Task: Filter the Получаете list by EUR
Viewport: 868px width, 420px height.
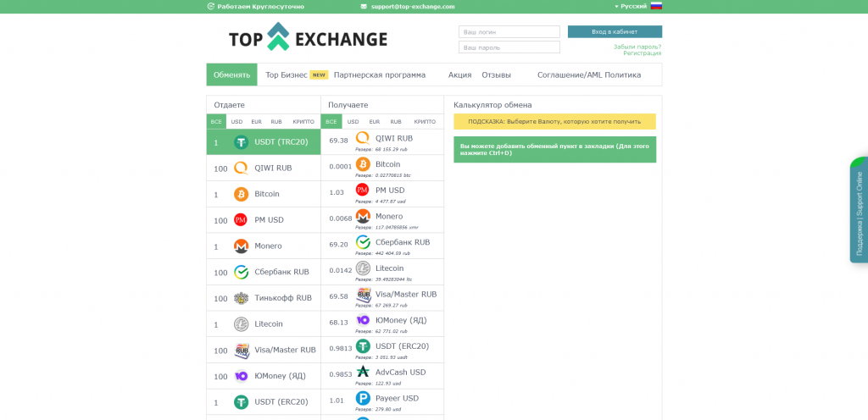Action: tap(374, 122)
